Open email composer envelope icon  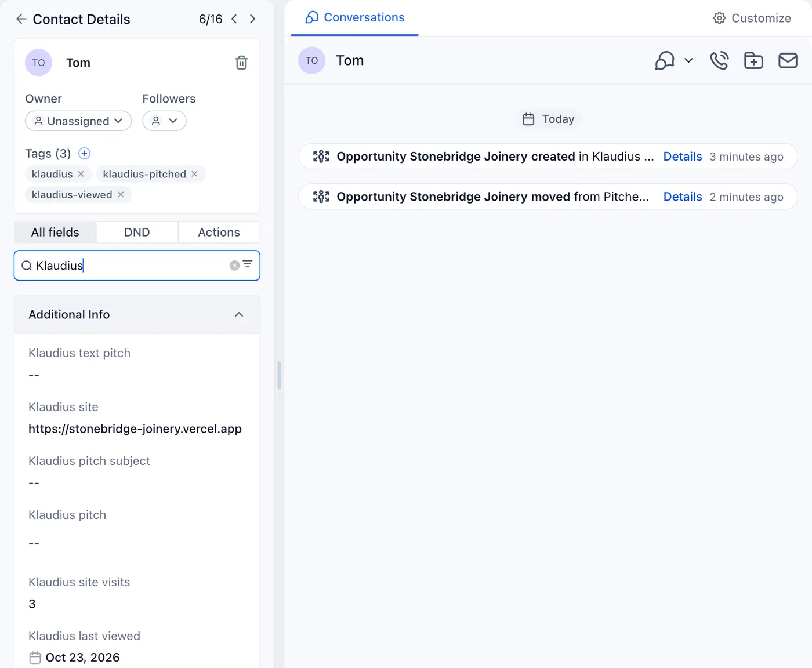click(788, 60)
